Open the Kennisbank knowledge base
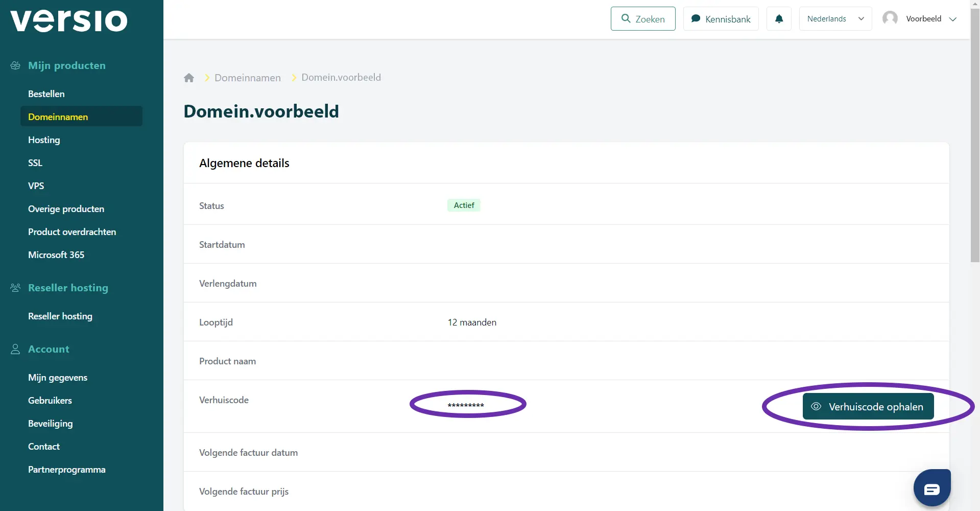 (x=721, y=19)
